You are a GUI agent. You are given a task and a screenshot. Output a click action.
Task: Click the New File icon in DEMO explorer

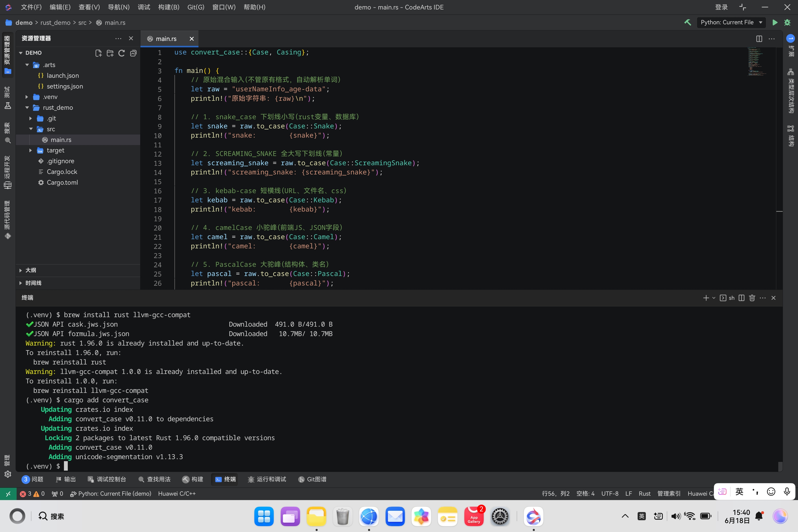pos(98,53)
